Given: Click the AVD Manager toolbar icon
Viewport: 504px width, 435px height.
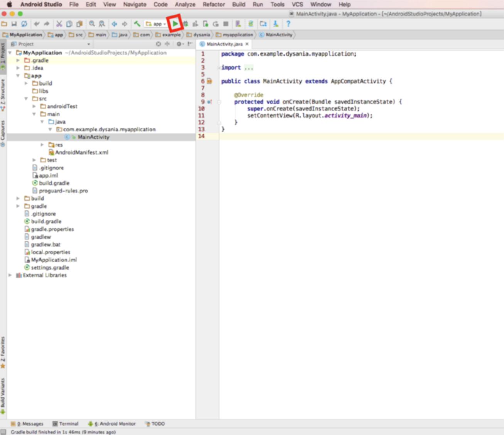Looking at the screenshot, I should click(x=238, y=24).
